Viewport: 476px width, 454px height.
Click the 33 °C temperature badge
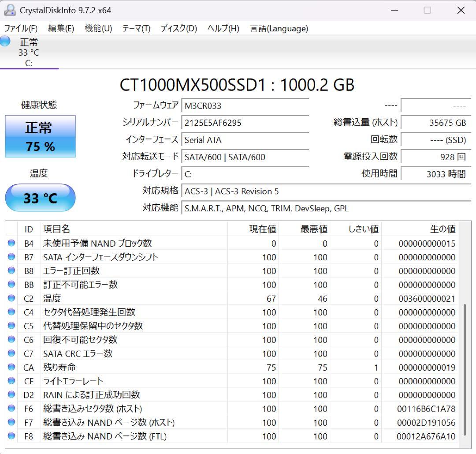pos(40,198)
